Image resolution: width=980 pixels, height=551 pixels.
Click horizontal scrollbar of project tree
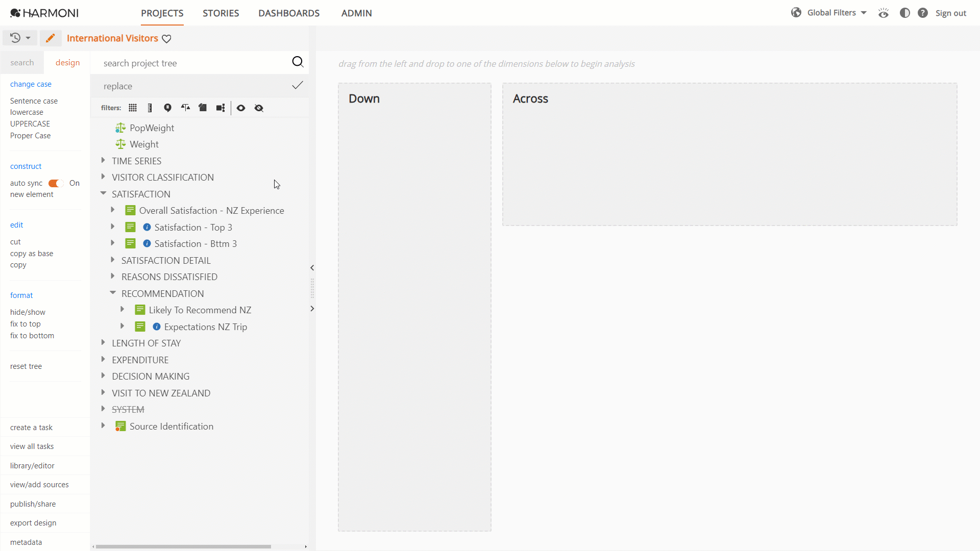(183, 546)
